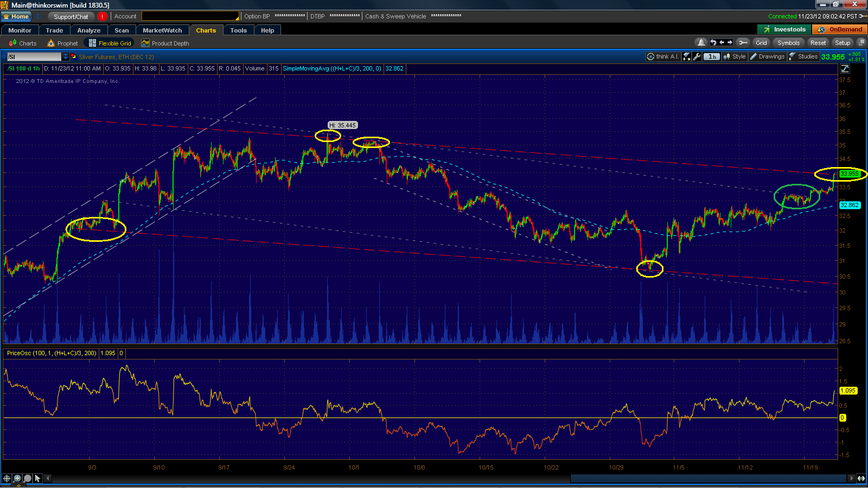Click the chart settings wrench icon
The height and width of the screenshot is (488, 868).
[x=697, y=56]
